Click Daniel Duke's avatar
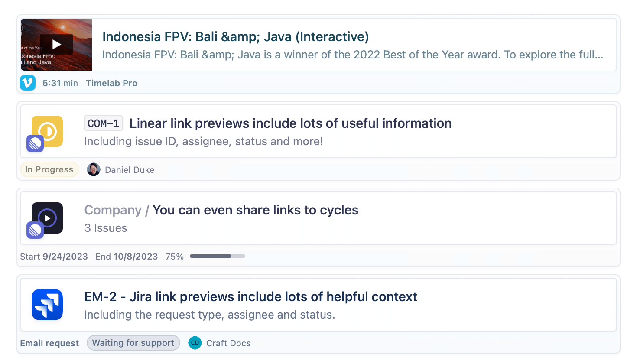Viewport: 637px width, 364px height. point(94,169)
